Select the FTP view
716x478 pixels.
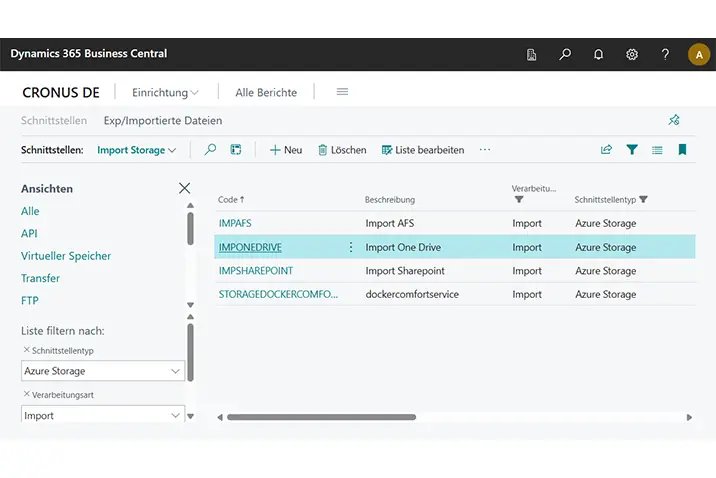coord(30,300)
